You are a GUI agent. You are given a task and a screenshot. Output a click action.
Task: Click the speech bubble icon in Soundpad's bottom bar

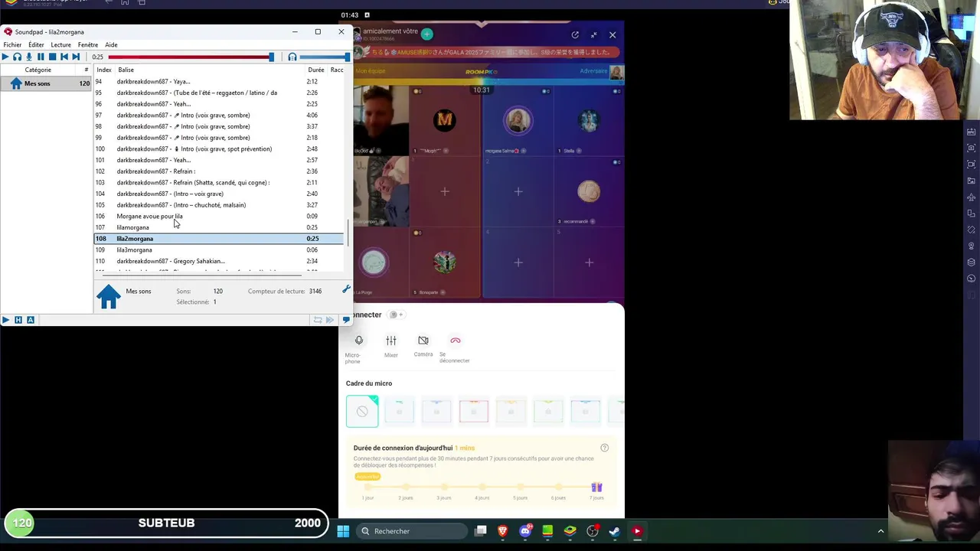[x=346, y=320]
